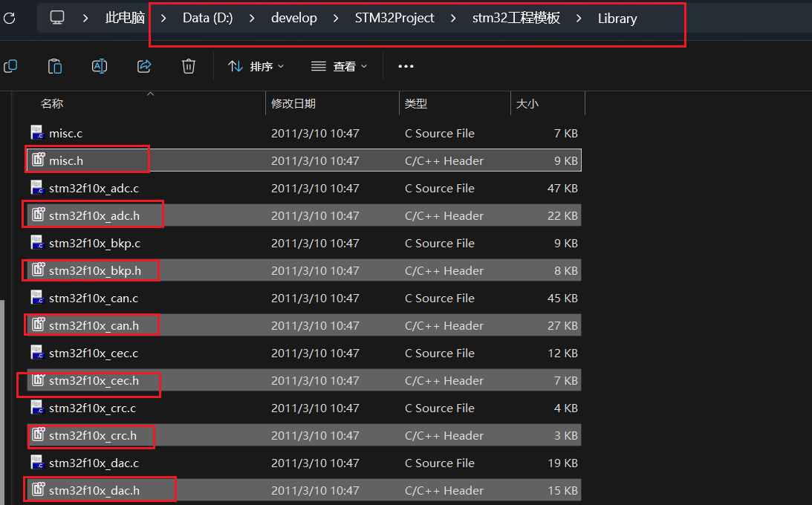Select file name stm32f10x_bkp.h

click(x=95, y=270)
